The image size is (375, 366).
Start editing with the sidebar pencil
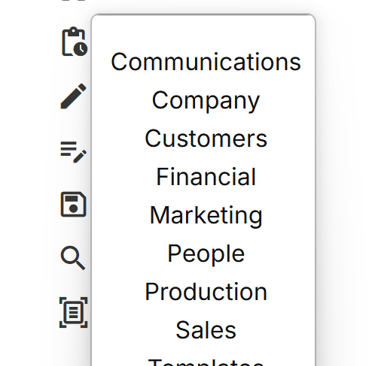coord(73,96)
